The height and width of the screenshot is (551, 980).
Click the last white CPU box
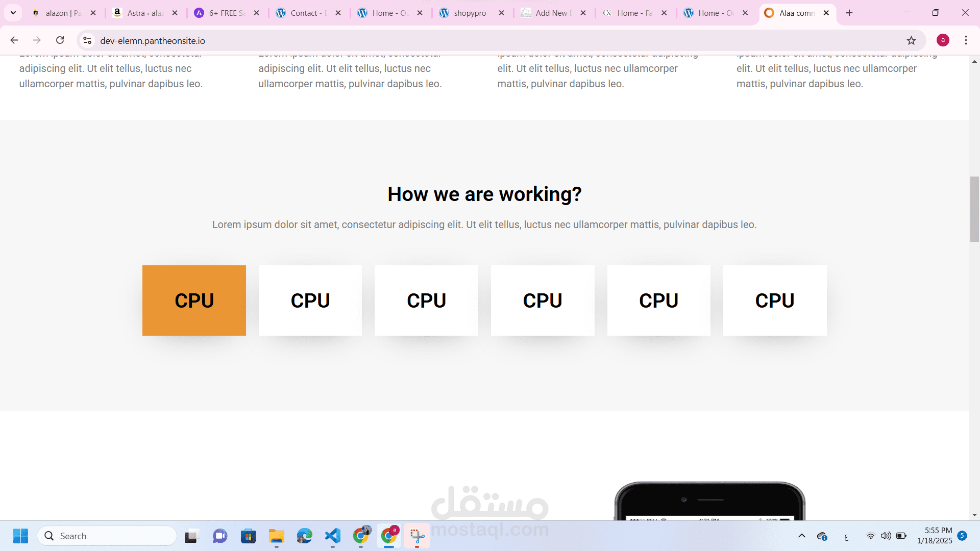coord(775,300)
